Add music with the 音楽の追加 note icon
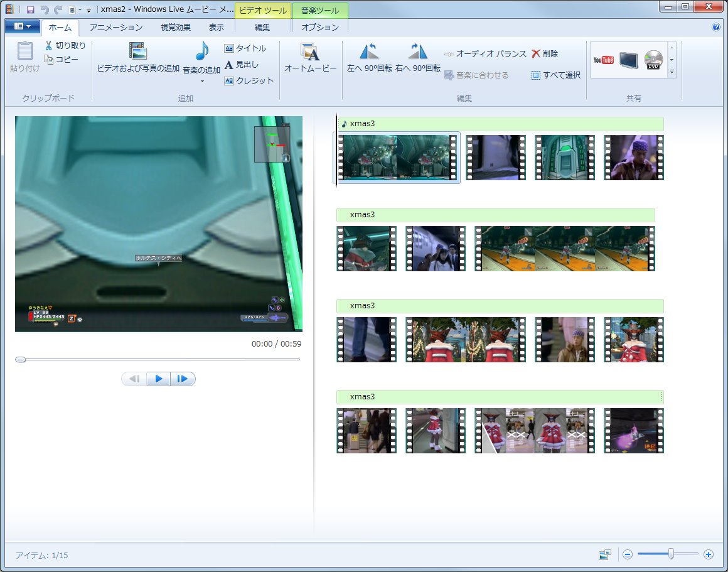 tap(201, 51)
